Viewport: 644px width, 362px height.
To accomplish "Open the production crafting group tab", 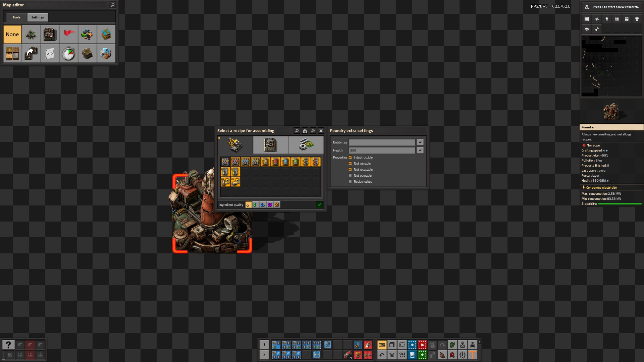I will (x=235, y=145).
